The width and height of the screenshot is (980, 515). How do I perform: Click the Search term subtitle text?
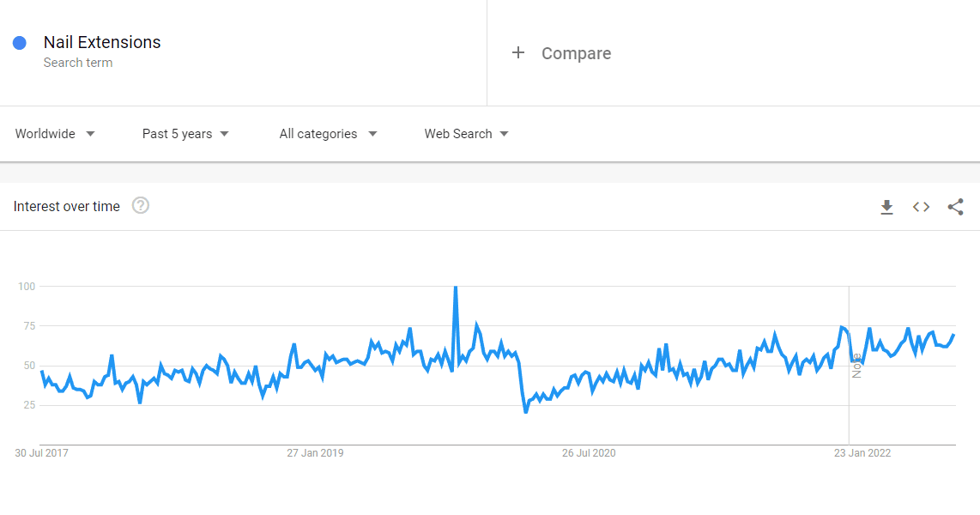click(x=77, y=63)
